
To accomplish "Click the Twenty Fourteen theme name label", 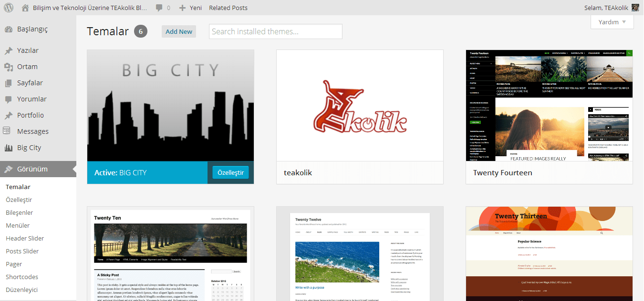I will point(503,172).
